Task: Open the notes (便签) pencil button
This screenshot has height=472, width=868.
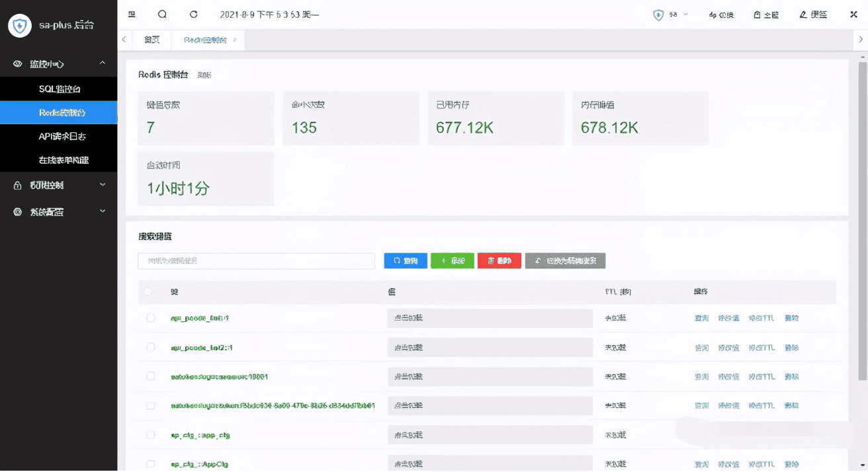Action: tap(813, 15)
